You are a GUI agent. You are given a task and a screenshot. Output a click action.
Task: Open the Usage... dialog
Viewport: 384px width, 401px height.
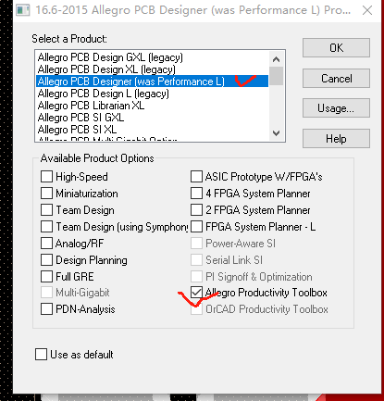click(336, 108)
